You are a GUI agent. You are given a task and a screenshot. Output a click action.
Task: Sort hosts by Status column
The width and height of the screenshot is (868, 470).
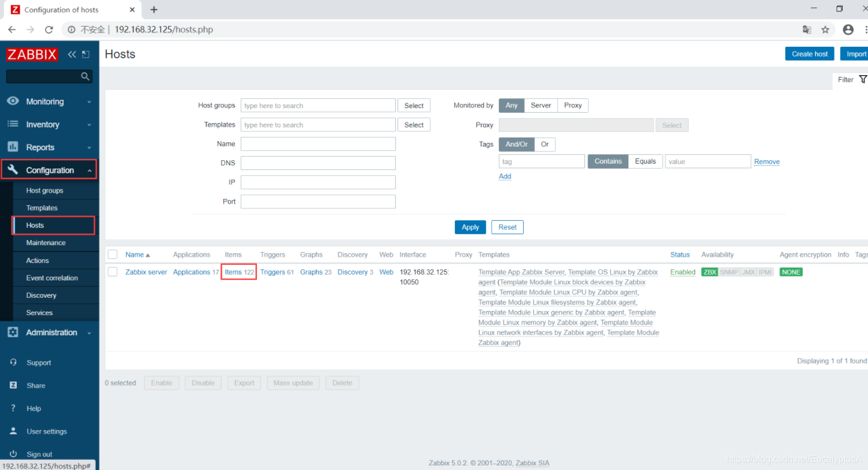coord(680,255)
